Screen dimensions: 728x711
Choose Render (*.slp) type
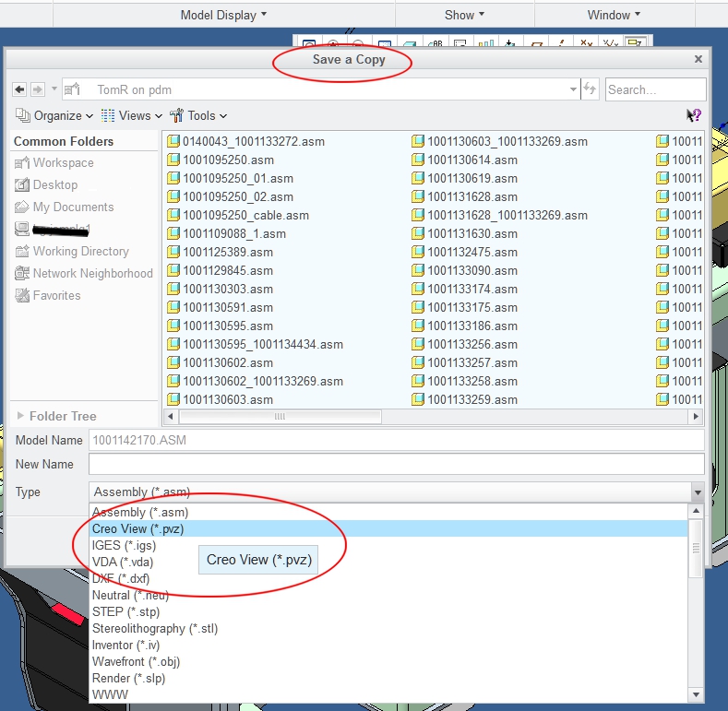pos(388,679)
